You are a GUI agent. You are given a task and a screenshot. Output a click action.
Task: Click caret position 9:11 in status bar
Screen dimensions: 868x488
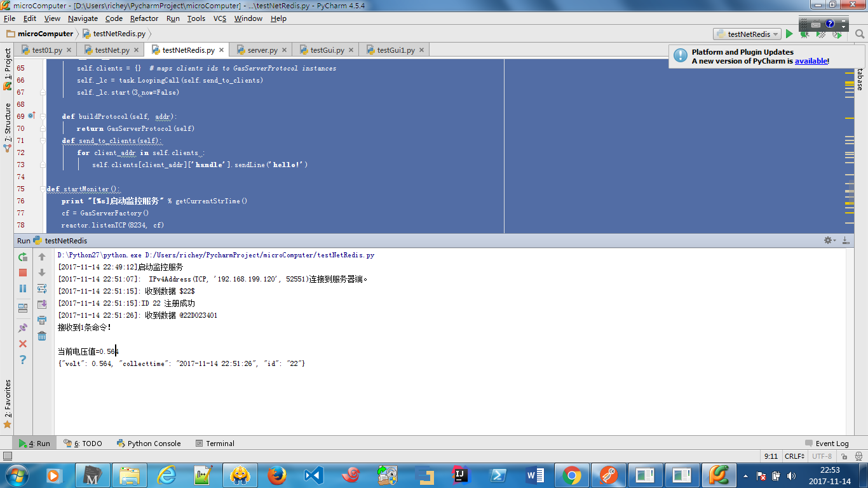coord(771,456)
